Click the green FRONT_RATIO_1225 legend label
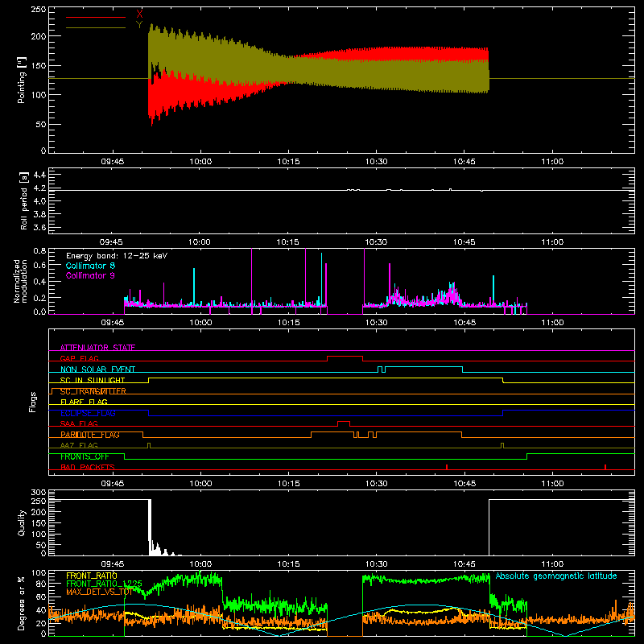Screen dimensions: 644x644 (105, 584)
